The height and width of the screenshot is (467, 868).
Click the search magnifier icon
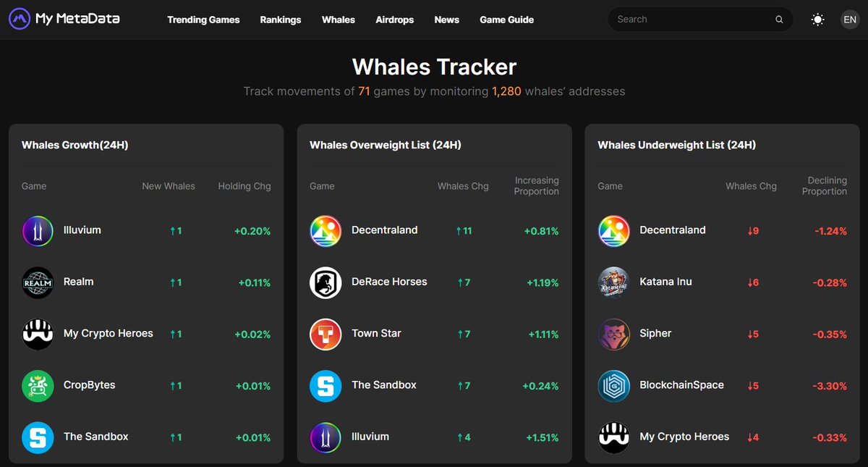pyautogui.click(x=779, y=20)
